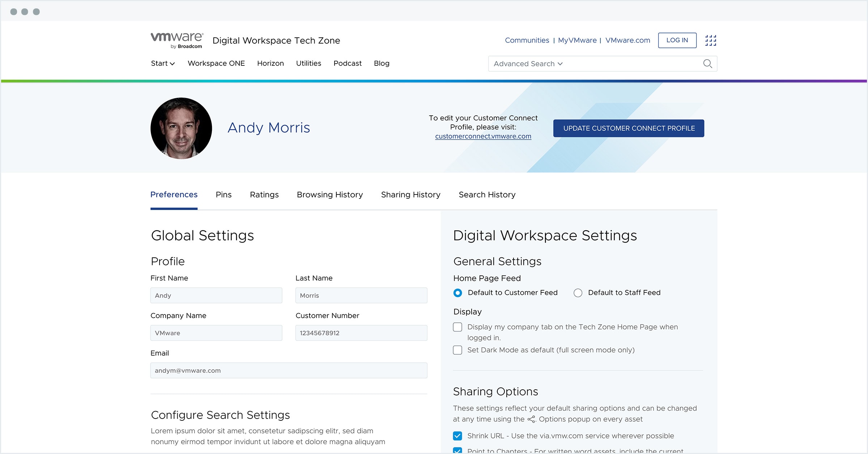Screen dimensions: 868x454
Task: Select Default to Staff Feed radio
Action: 578,293
